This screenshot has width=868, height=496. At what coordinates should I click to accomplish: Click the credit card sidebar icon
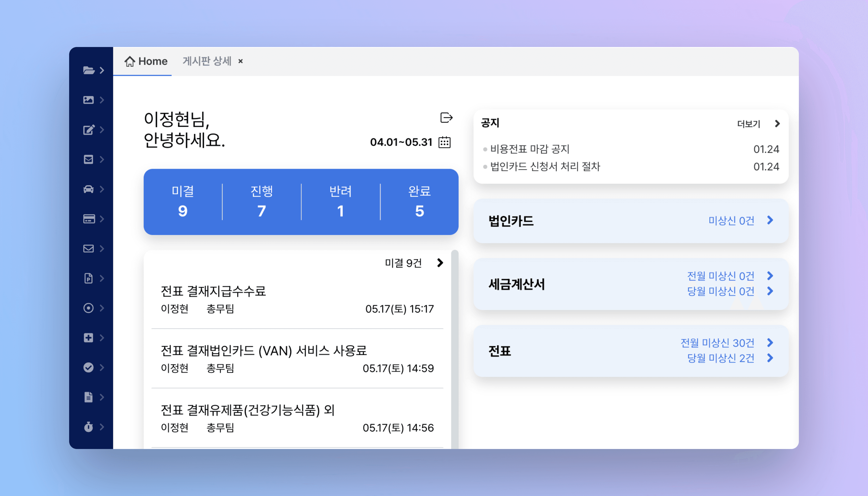[x=89, y=219]
